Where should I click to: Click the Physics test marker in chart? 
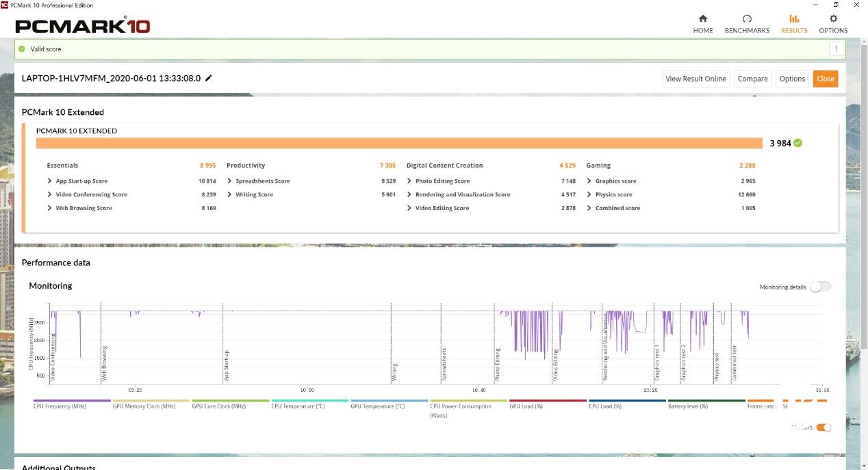(x=717, y=367)
